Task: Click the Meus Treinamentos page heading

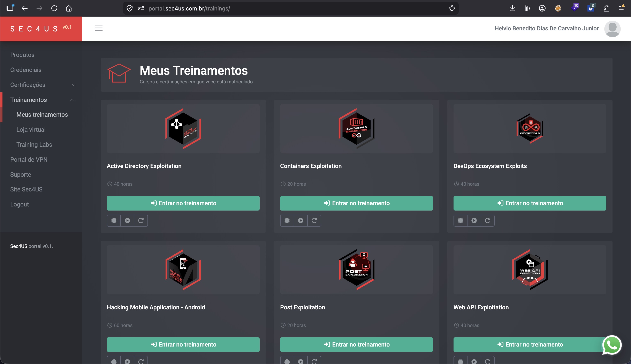Action: click(194, 70)
